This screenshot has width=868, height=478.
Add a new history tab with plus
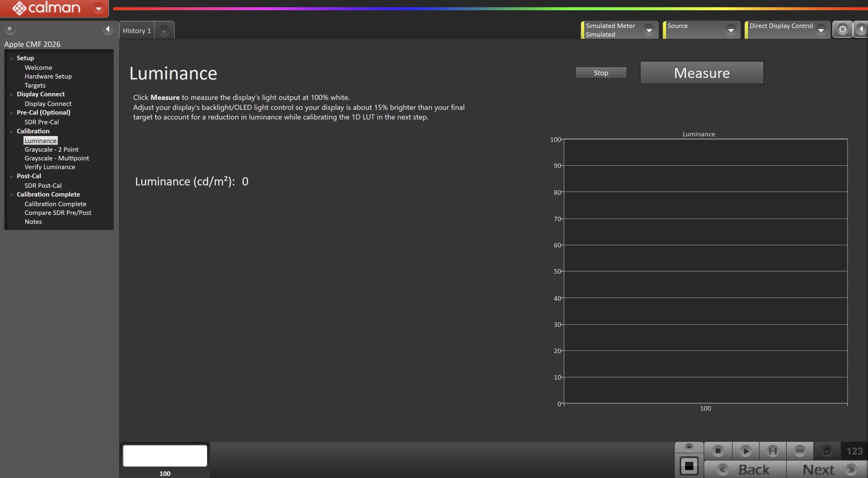click(x=164, y=31)
